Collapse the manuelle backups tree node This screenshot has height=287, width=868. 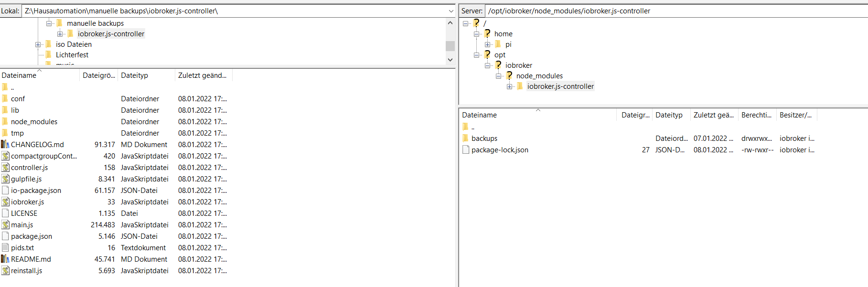coord(49,23)
